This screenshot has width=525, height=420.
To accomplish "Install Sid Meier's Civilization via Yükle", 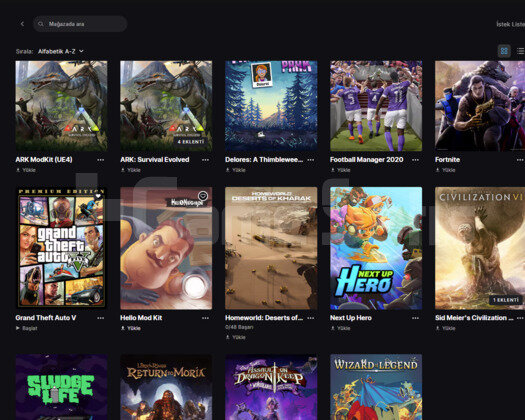I will coord(445,328).
